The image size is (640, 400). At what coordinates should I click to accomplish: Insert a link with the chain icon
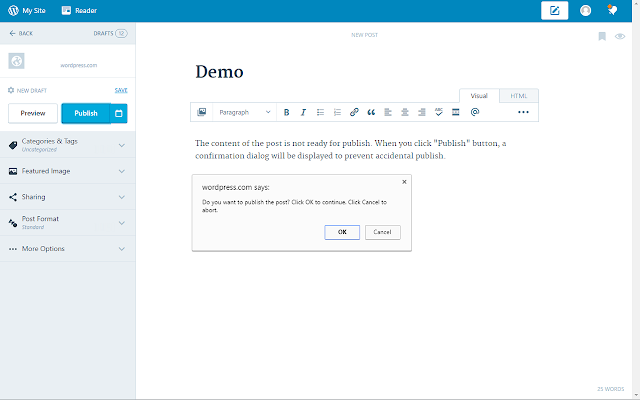(x=354, y=112)
